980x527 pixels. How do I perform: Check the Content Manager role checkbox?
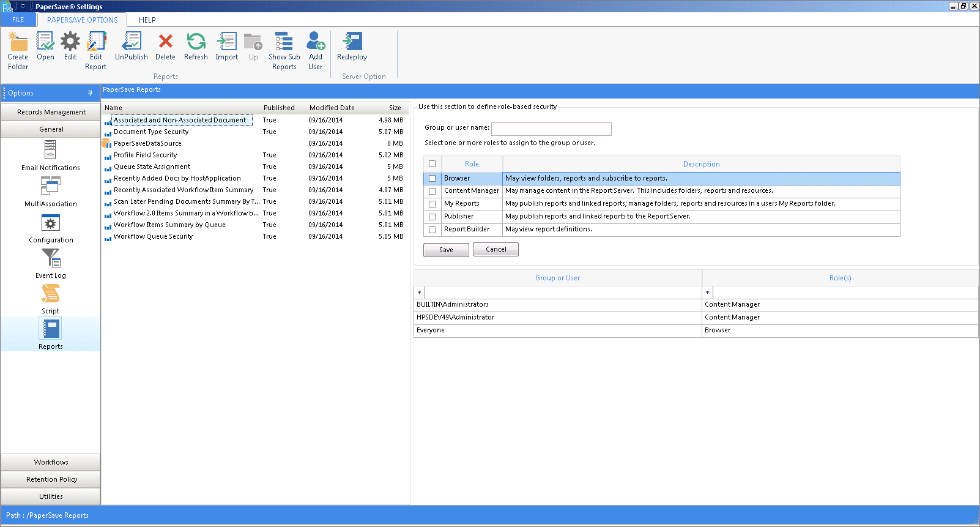pyautogui.click(x=432, y=191)
